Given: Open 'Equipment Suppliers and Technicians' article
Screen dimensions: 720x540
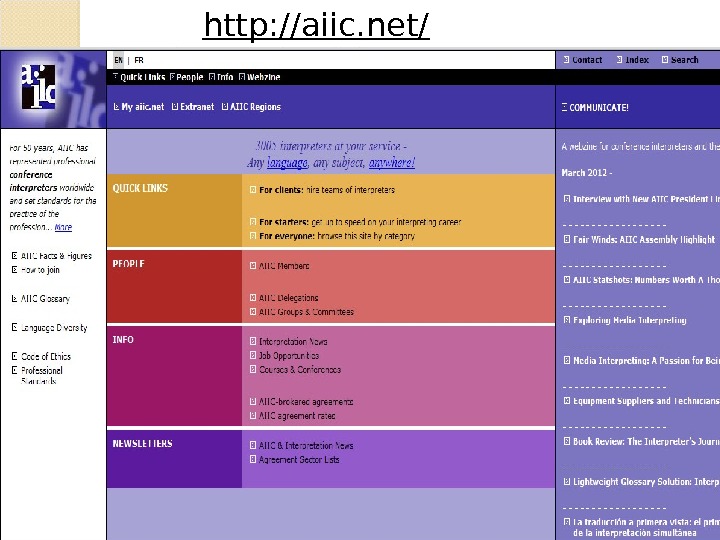Looking at the screenshot, I should (x=646, y=401).
